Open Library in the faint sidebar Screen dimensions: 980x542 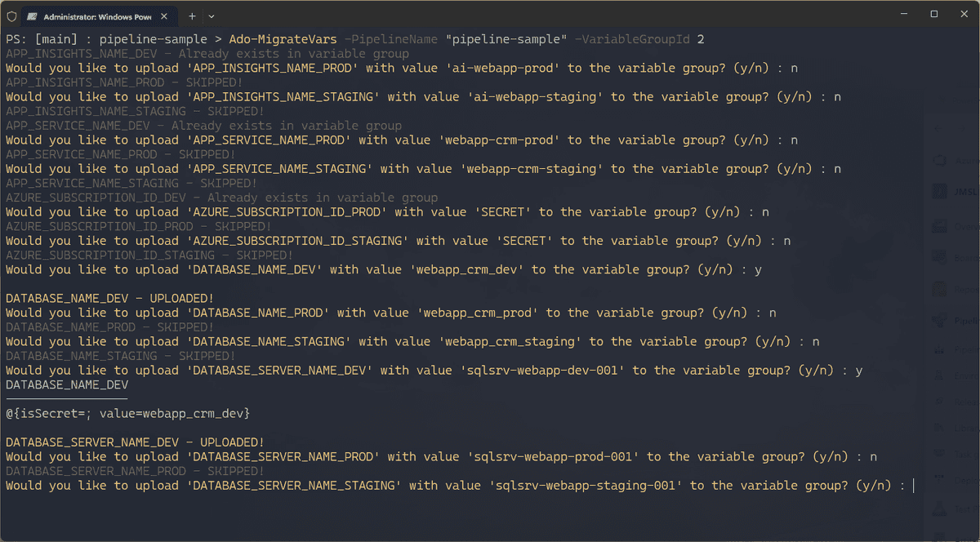click(x=938, y=429)
